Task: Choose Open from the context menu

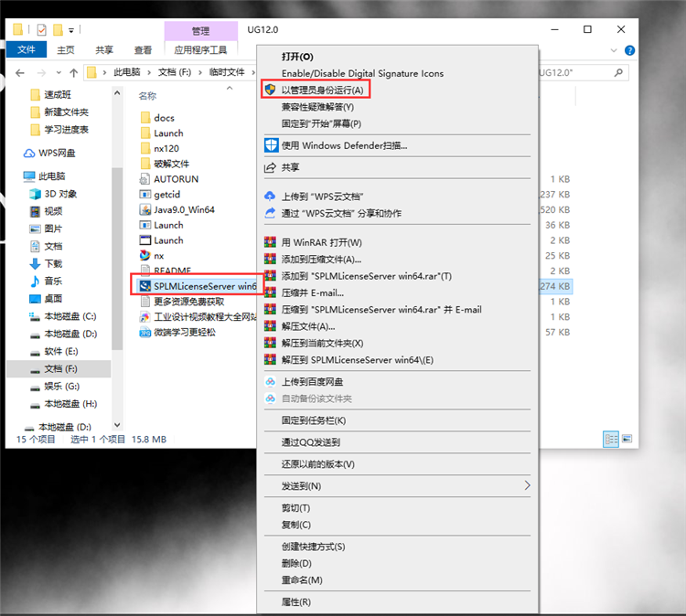Action: [297, 57]
